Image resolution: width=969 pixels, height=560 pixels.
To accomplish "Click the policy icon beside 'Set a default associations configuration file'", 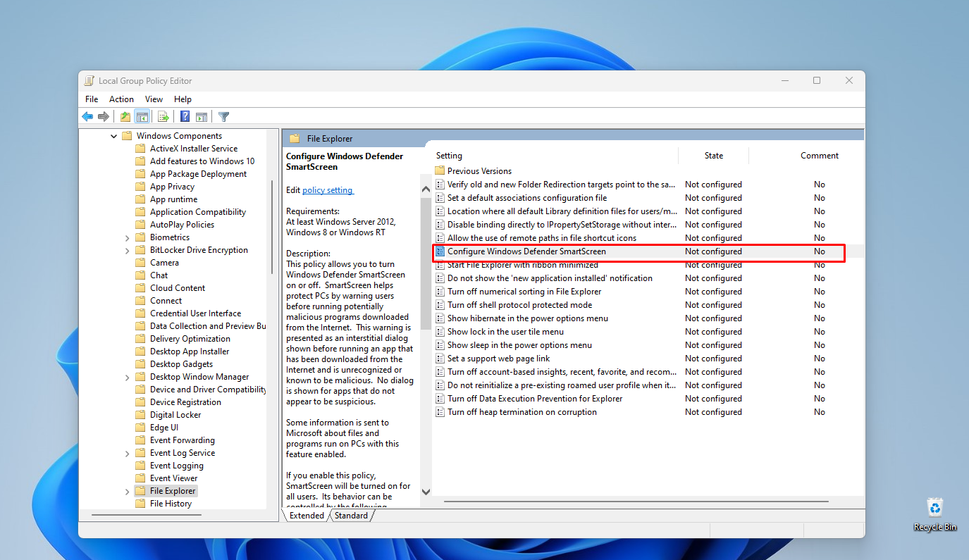I will click(440, 198).
